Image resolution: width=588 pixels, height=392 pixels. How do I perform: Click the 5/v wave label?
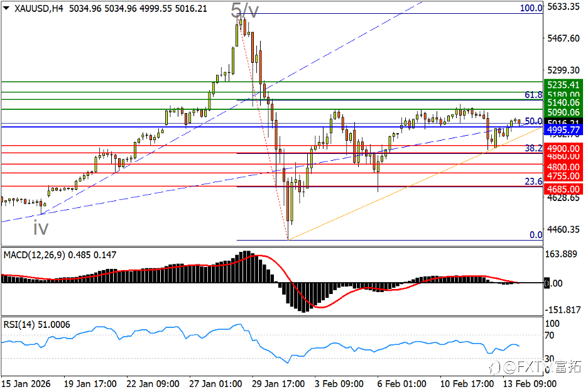[244, 11]
